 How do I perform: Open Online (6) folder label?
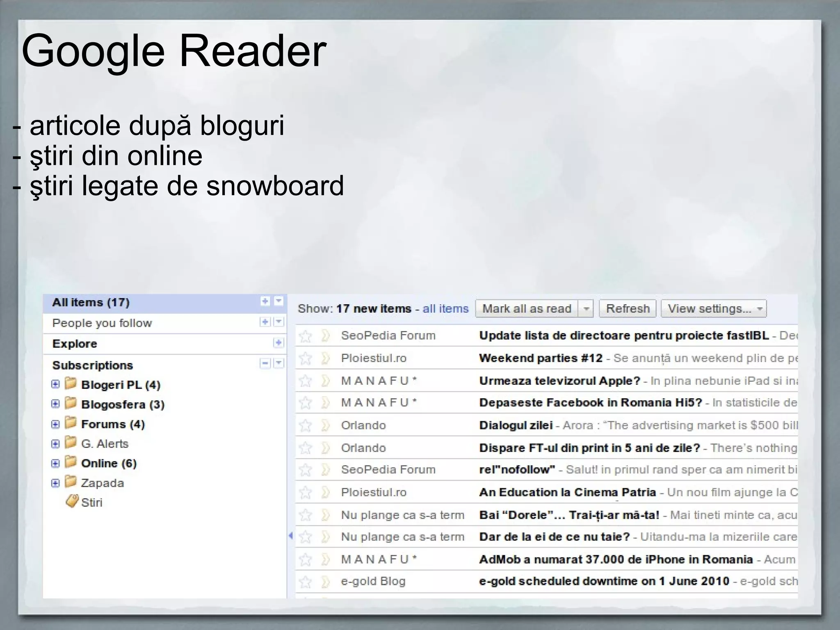point(109,463)
